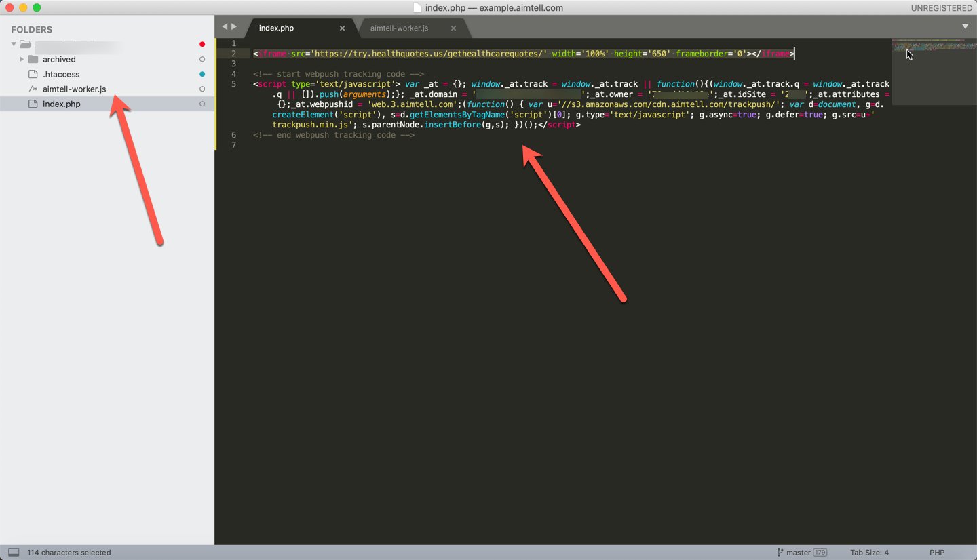
Task: Change the PHP syntax selector
Action: point(936,553)
